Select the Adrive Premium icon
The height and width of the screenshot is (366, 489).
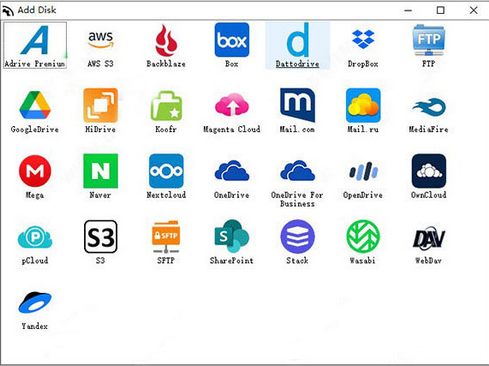(x=35, y=40)
